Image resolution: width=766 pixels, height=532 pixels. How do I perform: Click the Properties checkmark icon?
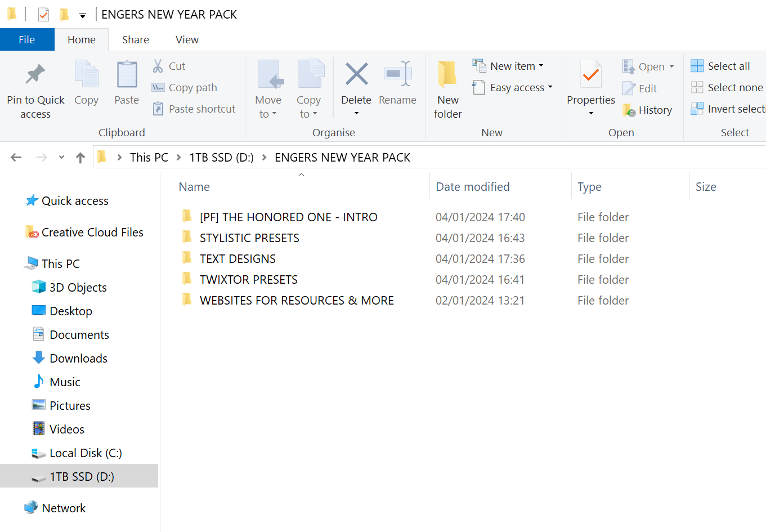(591, 74)
